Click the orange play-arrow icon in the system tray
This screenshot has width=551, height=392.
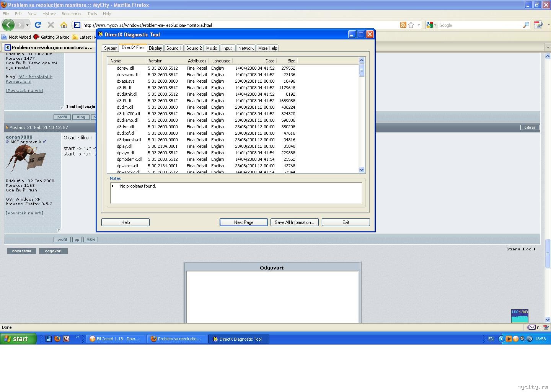coord(509,339)
